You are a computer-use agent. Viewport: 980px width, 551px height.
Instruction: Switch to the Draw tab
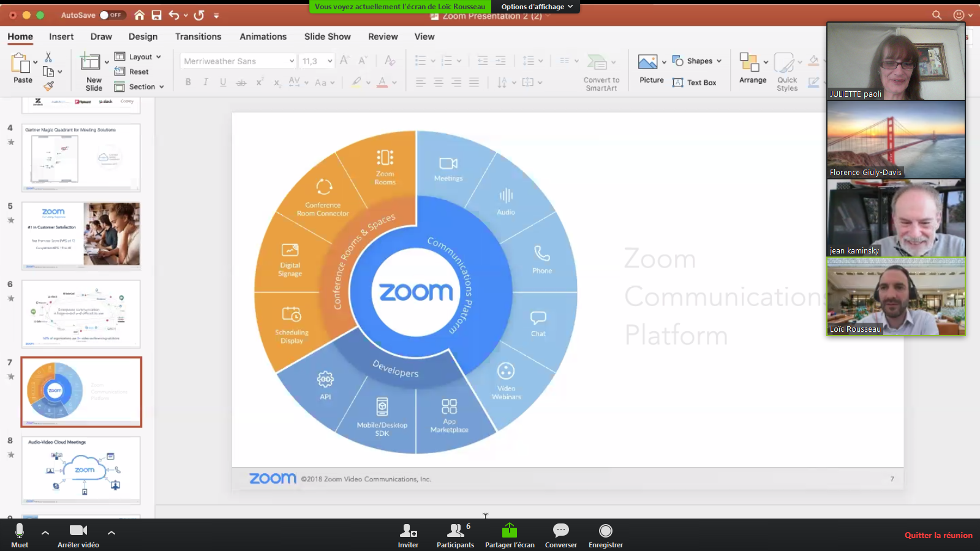(101, 37)
